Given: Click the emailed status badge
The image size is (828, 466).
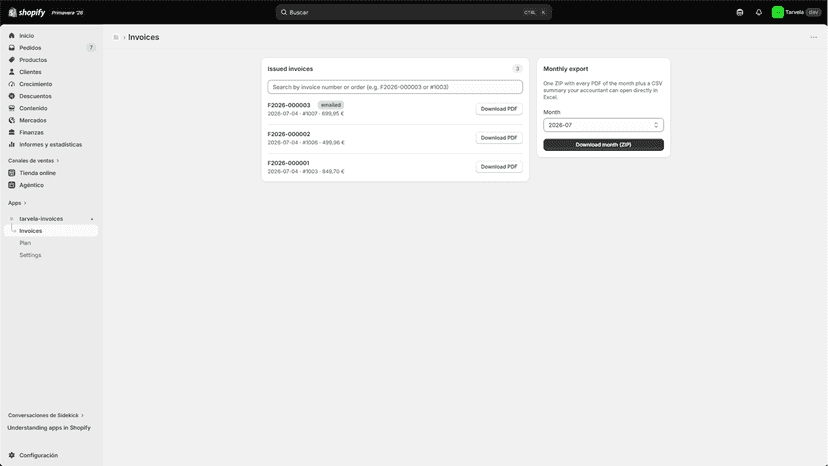Looking at the screenshot, I should pyautogui.click(x=331, y=105).
